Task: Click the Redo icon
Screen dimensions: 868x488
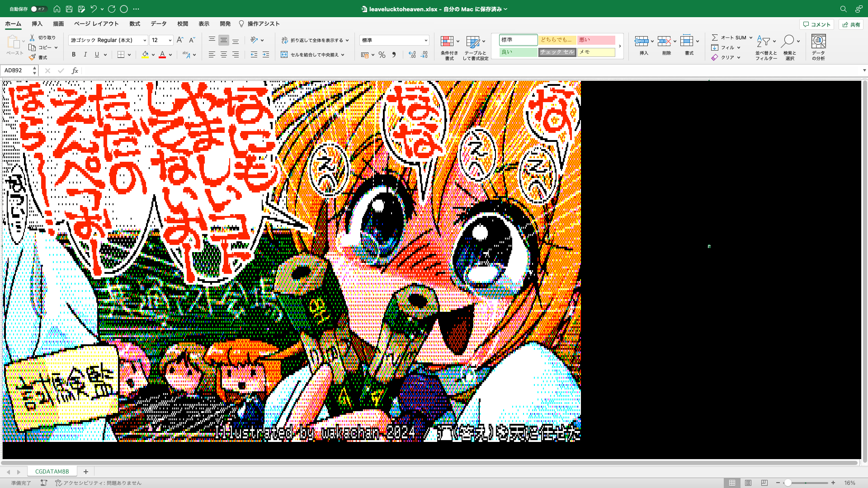Action: coord(112,9)
